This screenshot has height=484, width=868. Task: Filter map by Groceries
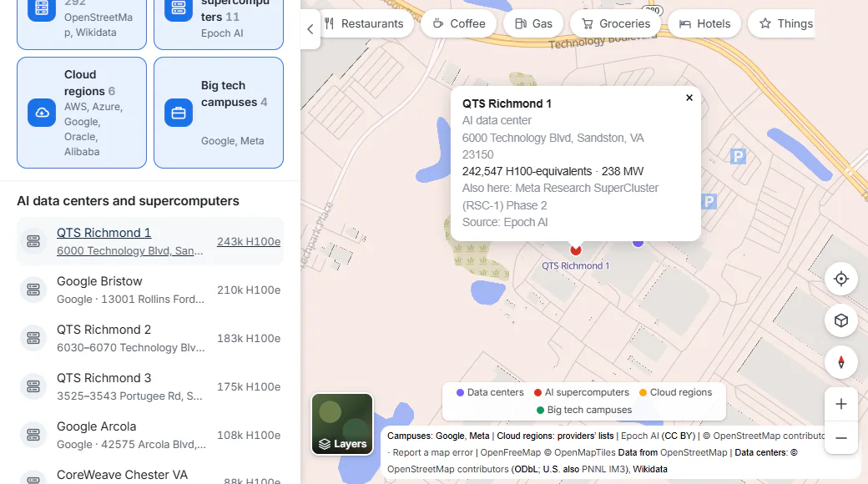coord(616,24)
